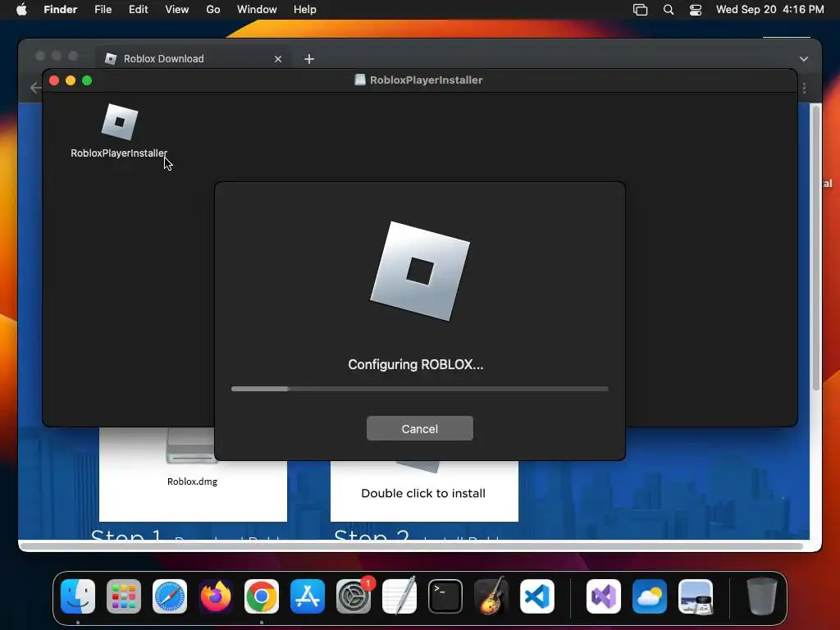
Task: Open the Go menu
Action: (x=213, y=9)
